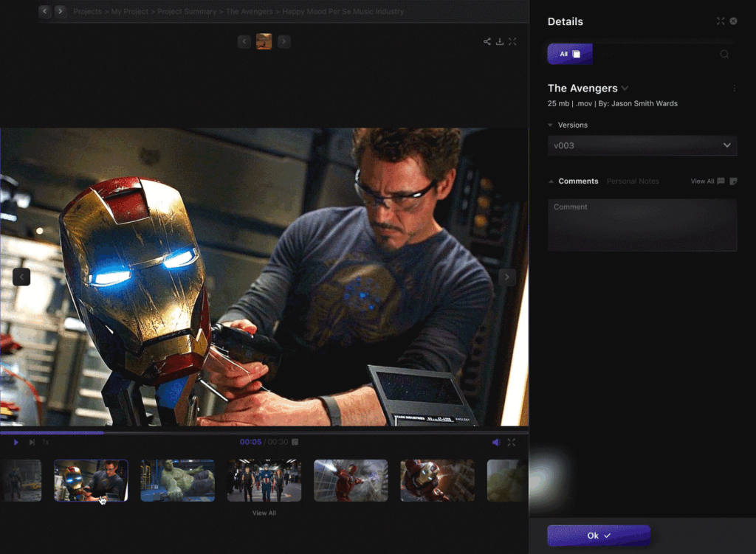Go to next frame with viewer right arrow
The image size is (756, 554).
(x=506, y=277)
